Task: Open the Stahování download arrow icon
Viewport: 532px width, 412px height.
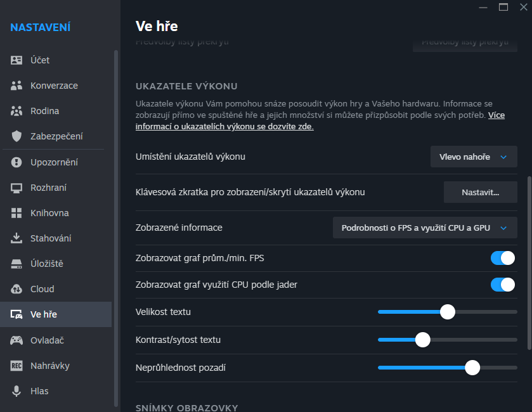Action: pyautogui.click(x=17, y=238)
